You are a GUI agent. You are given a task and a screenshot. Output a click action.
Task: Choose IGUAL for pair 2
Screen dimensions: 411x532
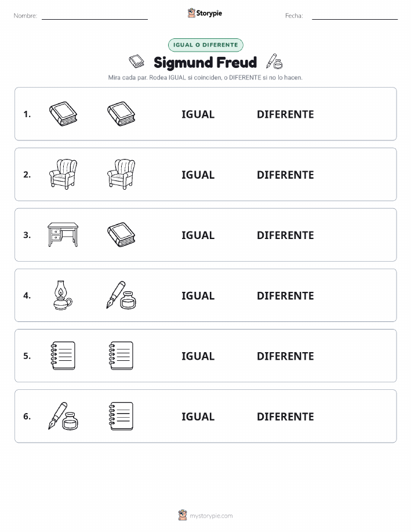198,175
